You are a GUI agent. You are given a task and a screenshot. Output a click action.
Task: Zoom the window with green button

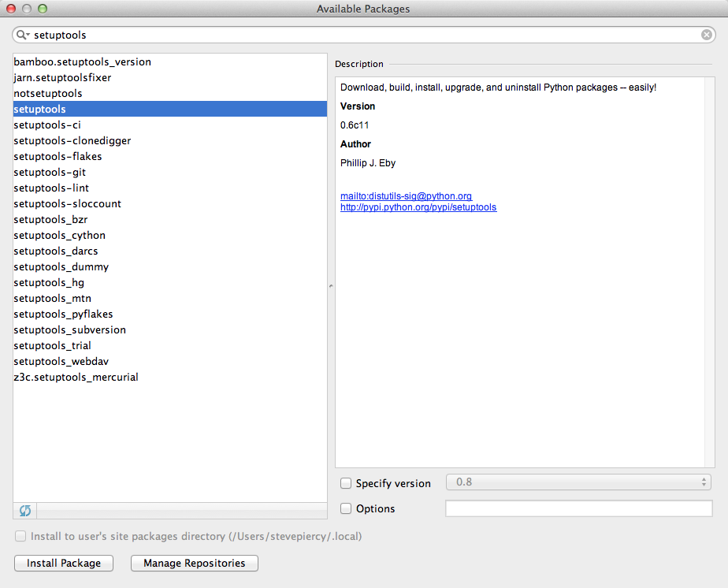tap(43, 9)
